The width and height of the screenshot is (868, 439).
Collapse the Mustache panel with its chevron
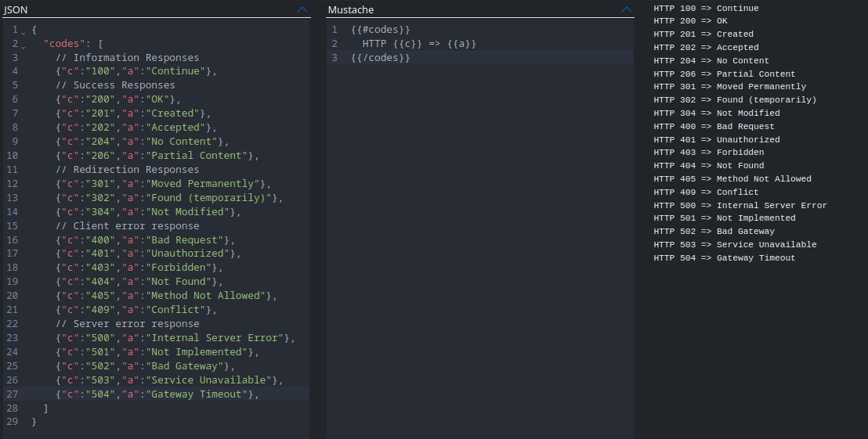tap(626, 10)
